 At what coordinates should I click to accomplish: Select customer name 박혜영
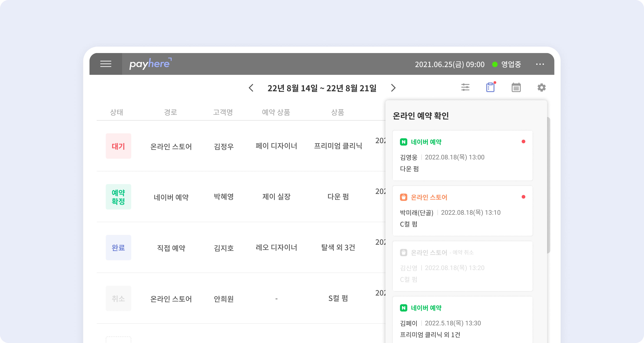click(x=224, y=197)
